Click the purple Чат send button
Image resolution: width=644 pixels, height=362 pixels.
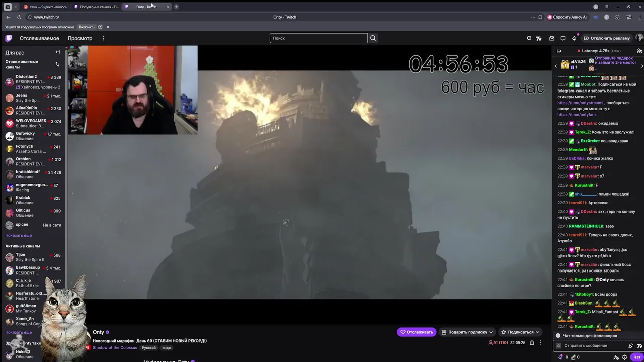(x=637, y=357)
